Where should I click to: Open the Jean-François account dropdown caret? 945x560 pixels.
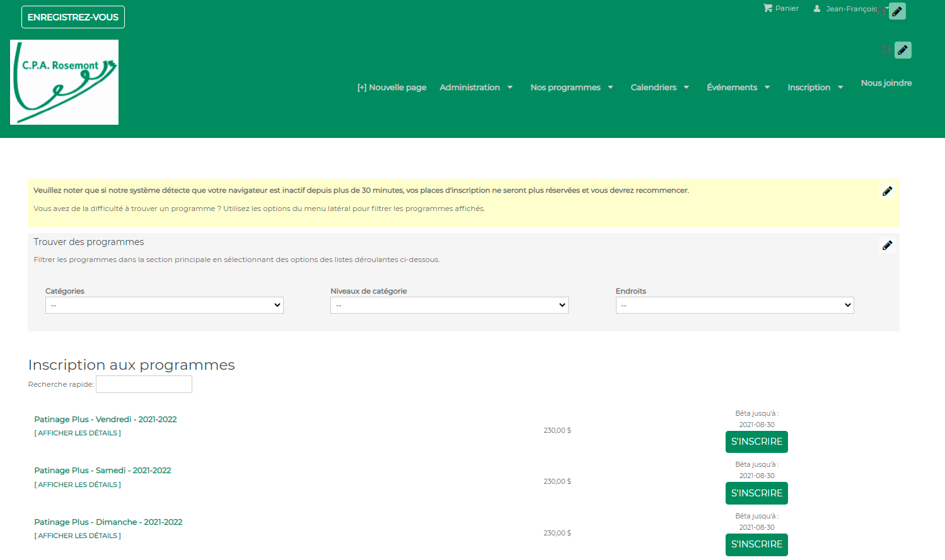886,8
